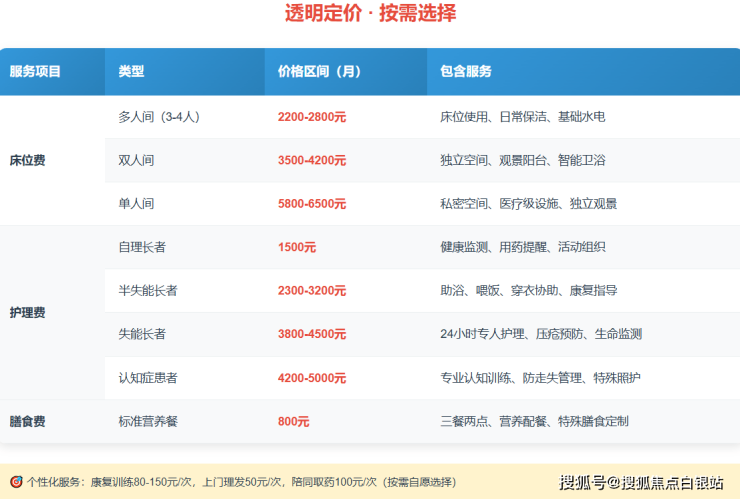Click the target icon before 个性化服务

point(16,482)
